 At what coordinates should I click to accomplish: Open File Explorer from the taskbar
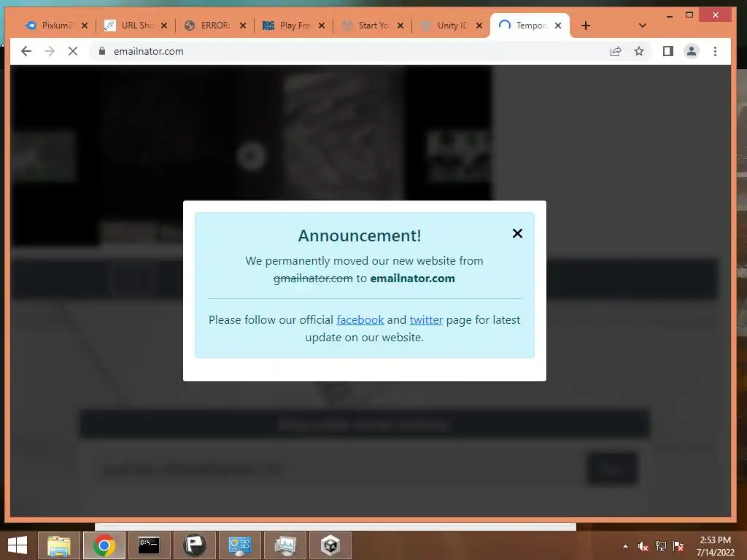click(x=59, y=545)
